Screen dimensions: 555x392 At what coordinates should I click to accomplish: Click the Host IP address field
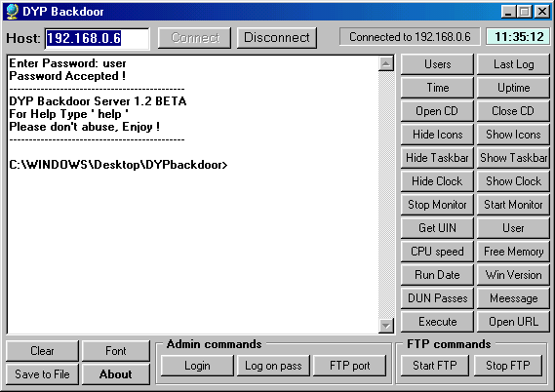click(x=98, y=38)
